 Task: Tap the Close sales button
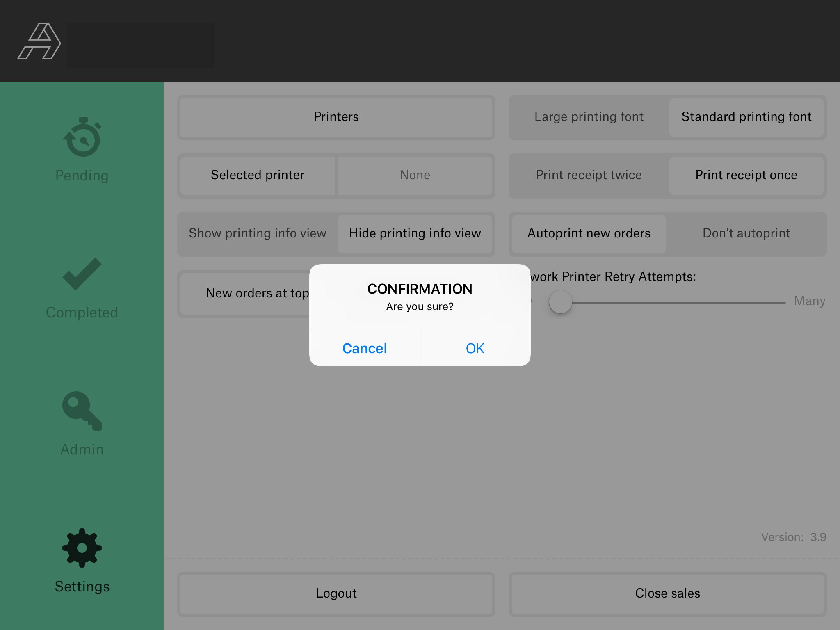[x=667, y=593]
